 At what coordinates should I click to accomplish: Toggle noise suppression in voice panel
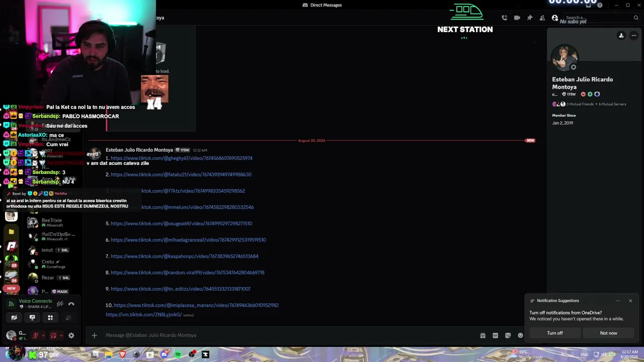tap(60, 304)
